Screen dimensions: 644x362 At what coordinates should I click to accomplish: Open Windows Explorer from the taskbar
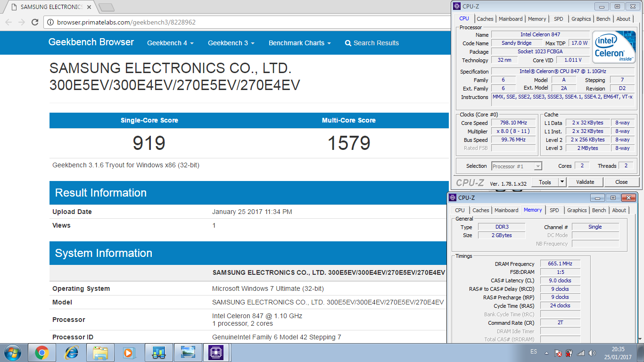point(100,353)
